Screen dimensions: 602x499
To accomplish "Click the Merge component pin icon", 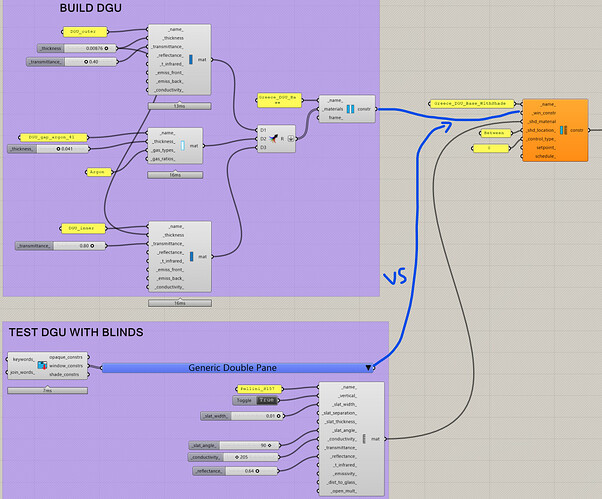I will 273,139.
